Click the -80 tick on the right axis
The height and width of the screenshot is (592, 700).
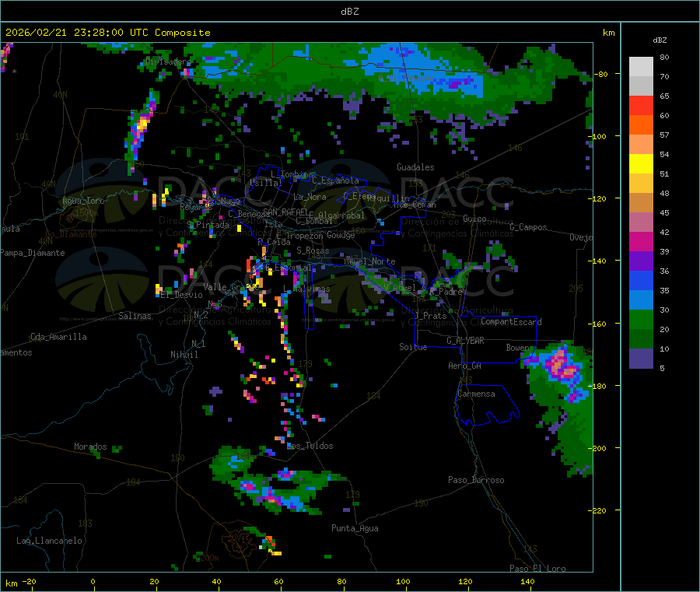pos(601,74)
